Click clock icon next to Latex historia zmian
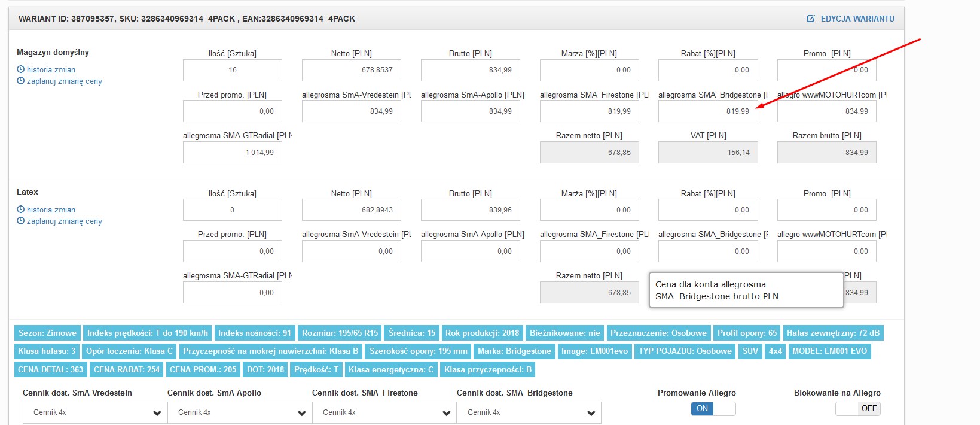This screenshot has width=980, height=425. [x=21, y=210]
